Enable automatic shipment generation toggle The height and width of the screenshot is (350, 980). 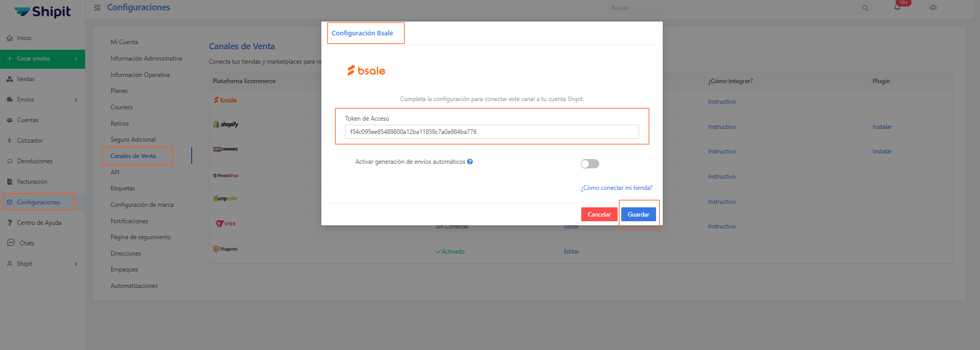tap(589, 164)
